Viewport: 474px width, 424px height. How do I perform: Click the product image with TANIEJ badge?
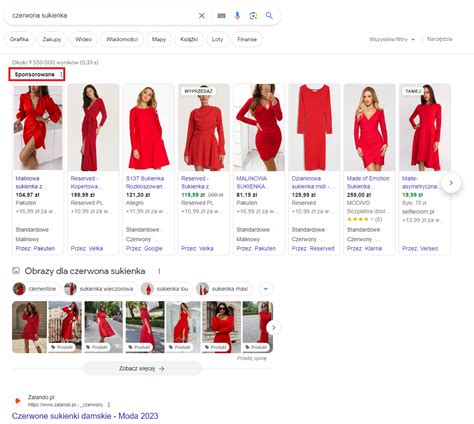[425, 128]
